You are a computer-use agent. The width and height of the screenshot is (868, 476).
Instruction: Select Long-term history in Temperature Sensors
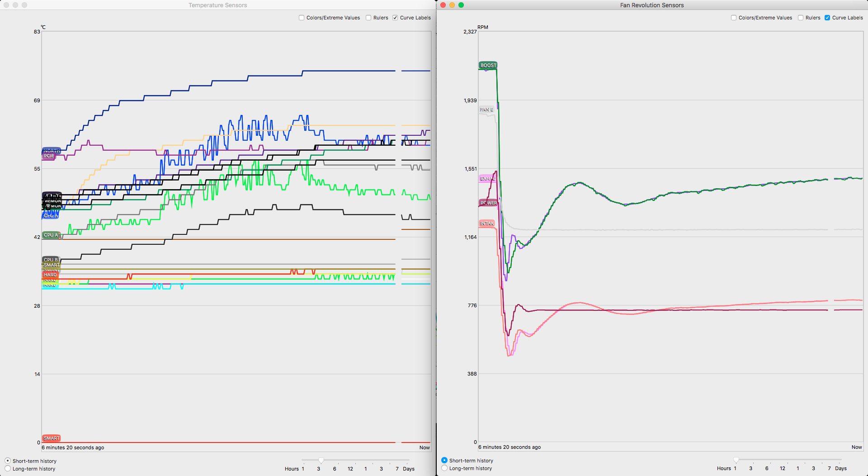pos(8,469)
